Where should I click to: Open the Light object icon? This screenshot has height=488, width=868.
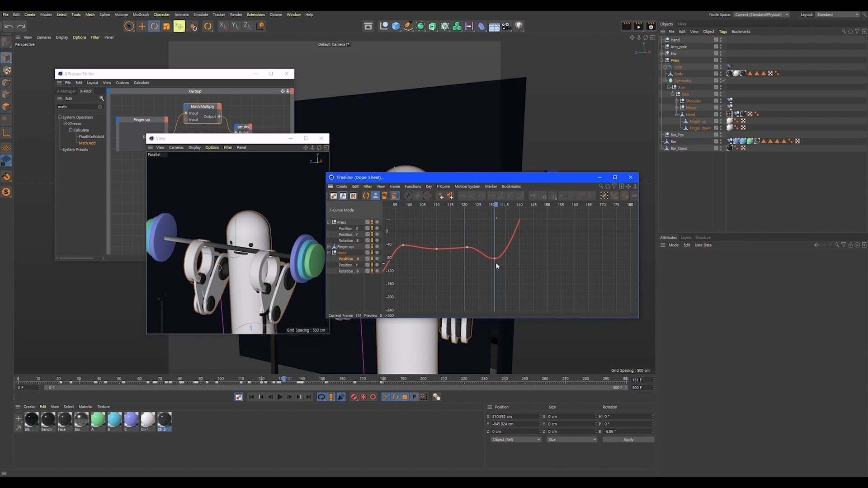point(519,26)
